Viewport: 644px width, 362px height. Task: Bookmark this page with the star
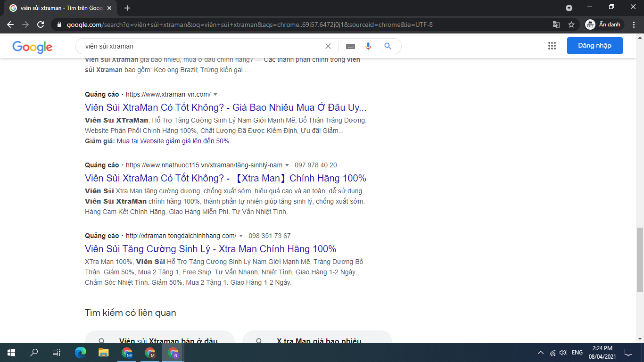pos(571,25)
